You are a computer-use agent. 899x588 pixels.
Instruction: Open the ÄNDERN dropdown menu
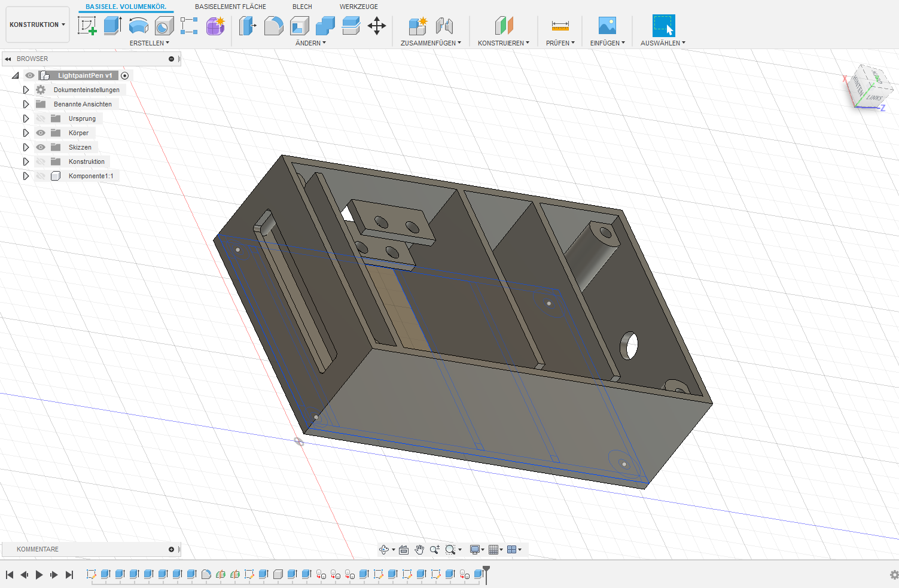[x=311, y=43]
